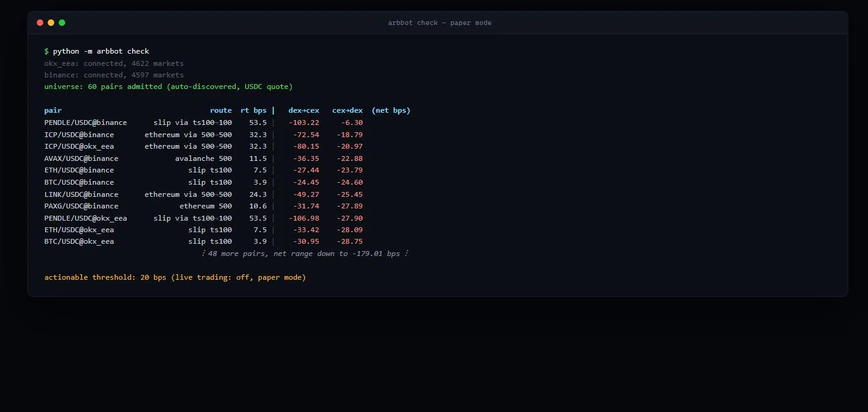Click the yellow minimize window button
The width and height of the screenshot is (868, 412).
tap(51, 23)
